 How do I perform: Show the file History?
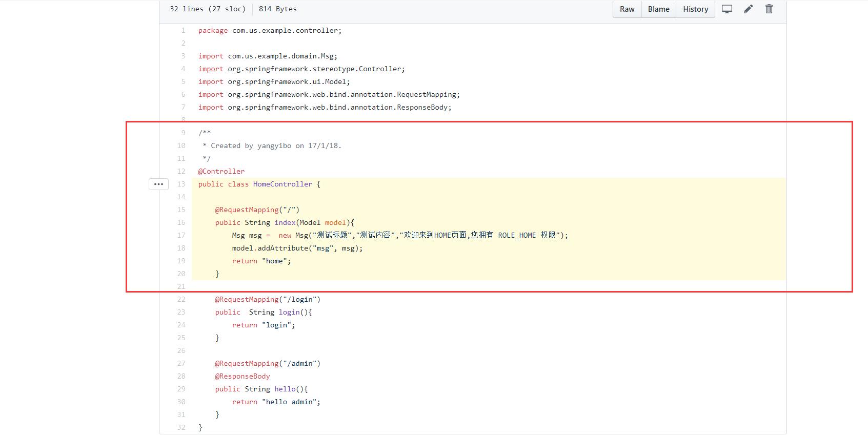point(695,9)
